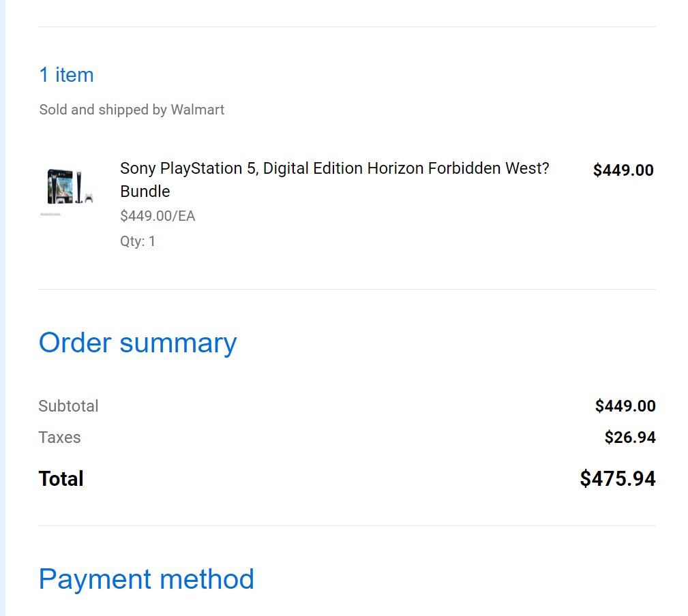Click the divider line above "1 item"

(x=346, y=27)
